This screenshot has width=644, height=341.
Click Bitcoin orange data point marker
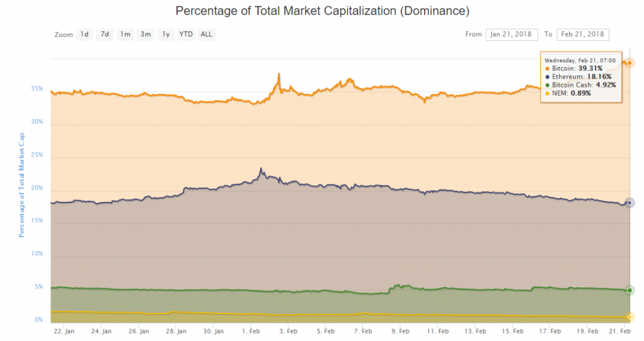[630, 63]
